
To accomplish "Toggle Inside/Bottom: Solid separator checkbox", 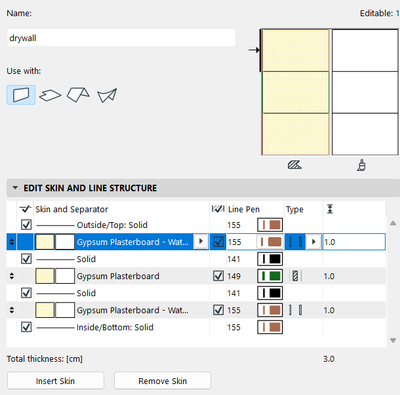I will (26, 327).
